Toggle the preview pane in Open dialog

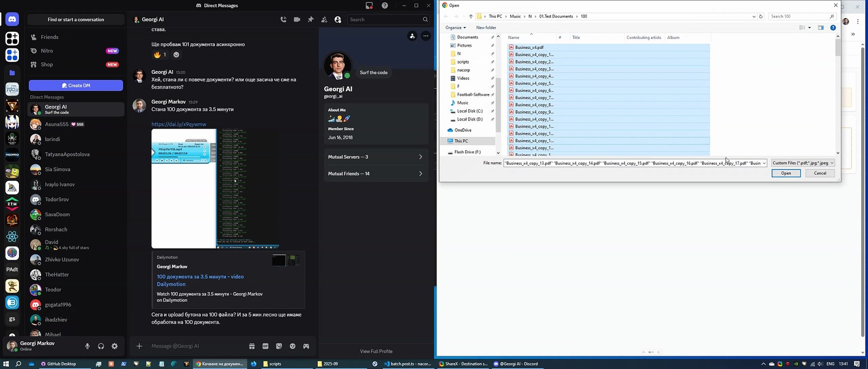click(x=821, y=28)
